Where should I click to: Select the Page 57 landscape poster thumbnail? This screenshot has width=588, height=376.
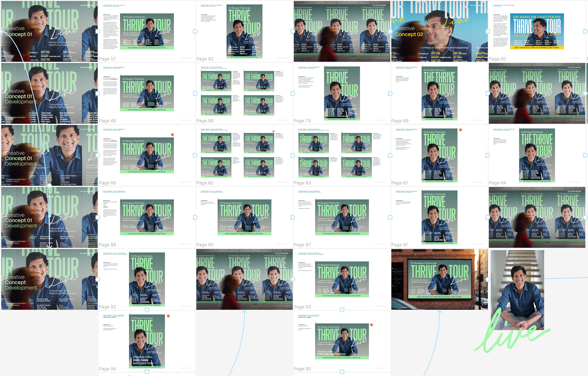[x=147, y=31]
